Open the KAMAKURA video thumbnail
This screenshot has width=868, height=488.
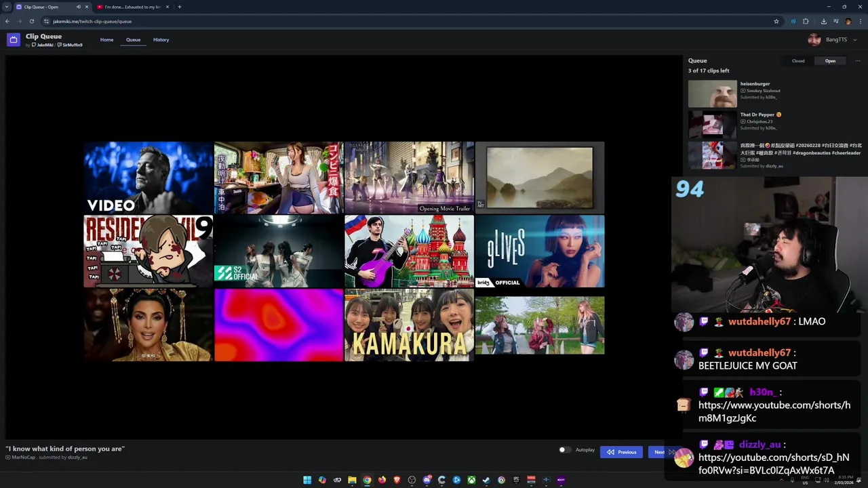pyautogui.click(x=409, y=325)
